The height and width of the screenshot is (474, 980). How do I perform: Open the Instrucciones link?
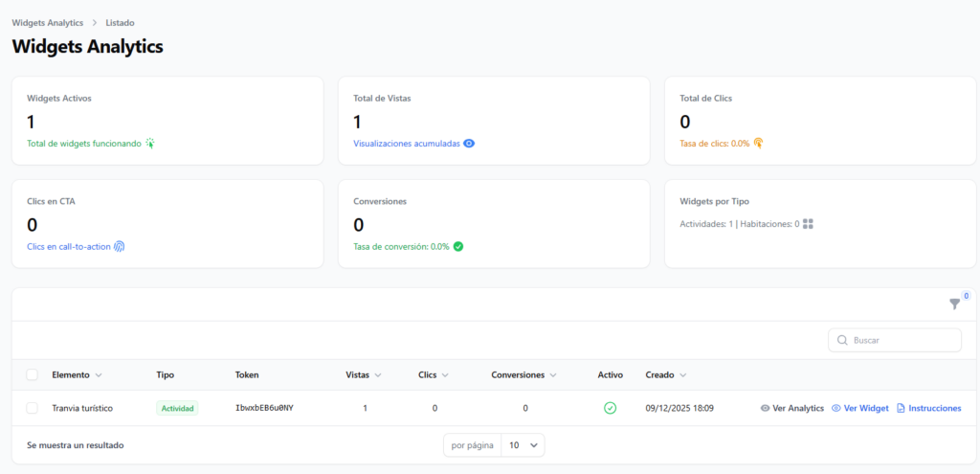(x=928, y=408)
